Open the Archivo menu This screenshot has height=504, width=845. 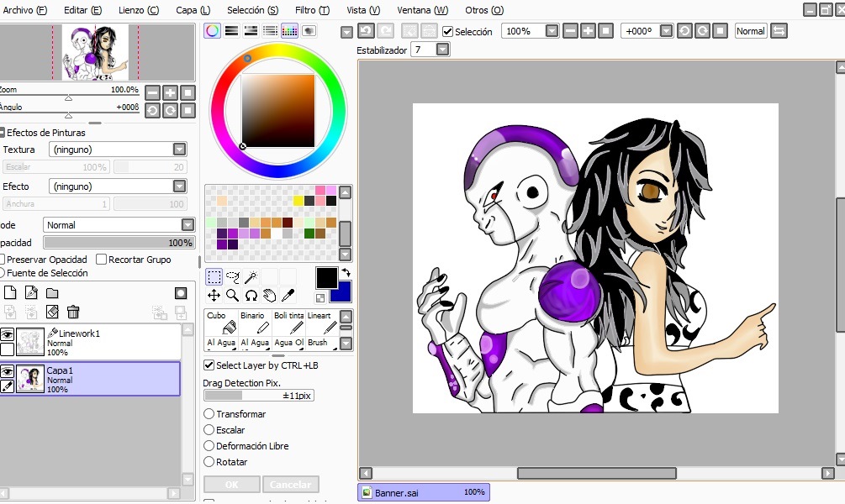click(24, 10)
